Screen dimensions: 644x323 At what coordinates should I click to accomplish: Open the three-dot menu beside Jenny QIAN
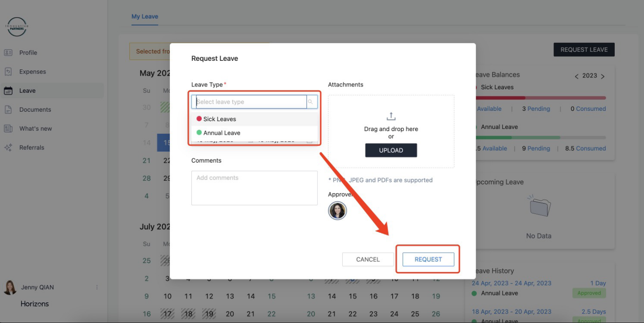(x=97, y=287)
